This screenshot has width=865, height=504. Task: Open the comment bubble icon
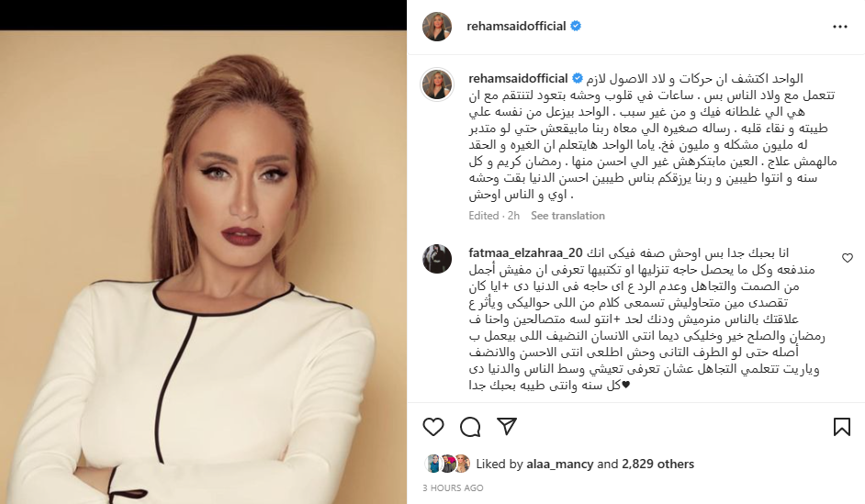tap(470, 427)
